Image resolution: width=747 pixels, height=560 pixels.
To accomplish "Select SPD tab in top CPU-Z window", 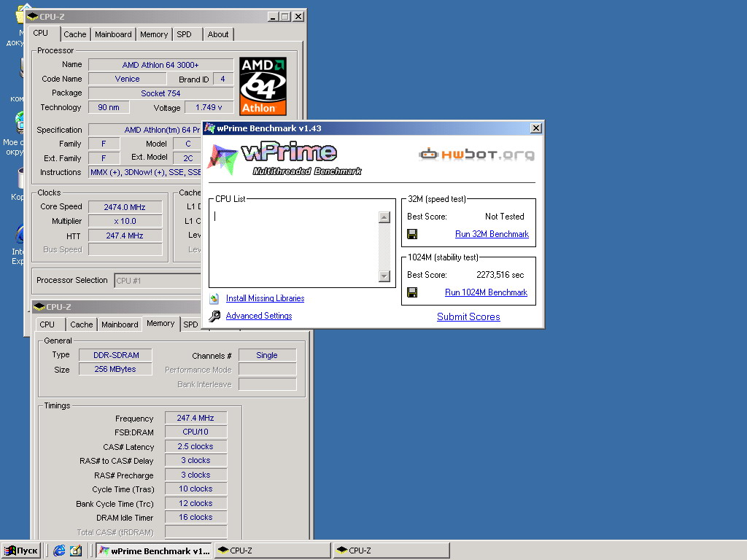I will coord(184,34).
